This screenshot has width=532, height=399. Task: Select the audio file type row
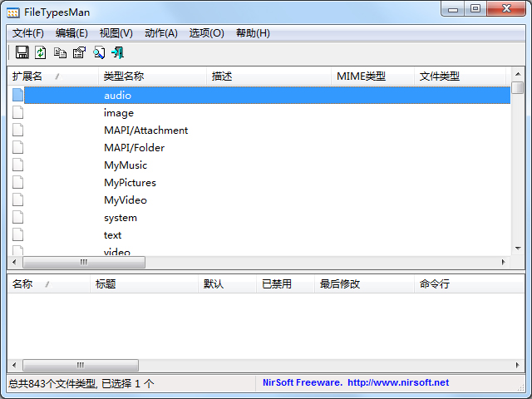[259, 95]
